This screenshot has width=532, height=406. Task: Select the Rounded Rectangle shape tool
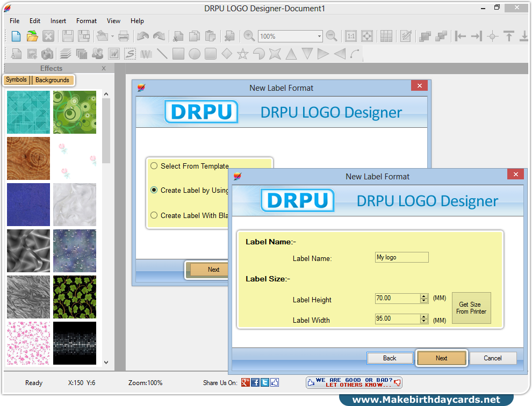tap(210, 54)
